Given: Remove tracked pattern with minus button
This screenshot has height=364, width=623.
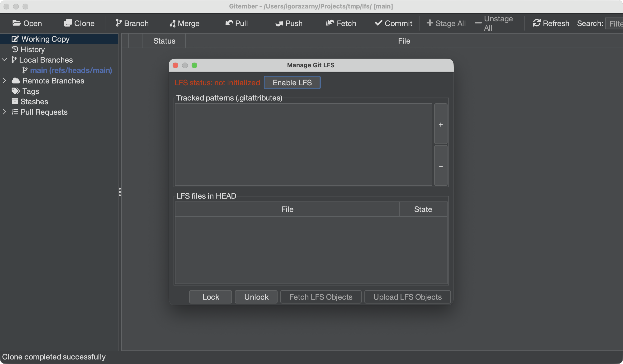Looking at the screenshot, I should tap(441, 166).
